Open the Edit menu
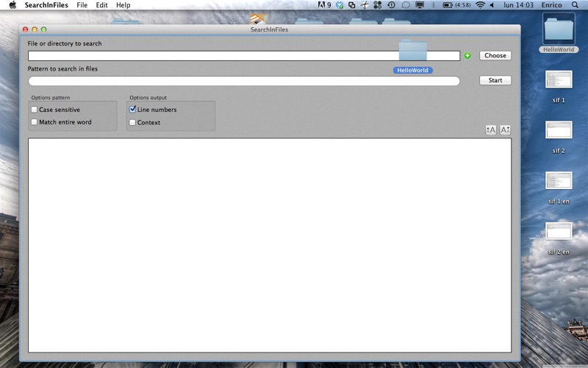Image resolution: width=588 pixels, height=368 pixels. 101,5
